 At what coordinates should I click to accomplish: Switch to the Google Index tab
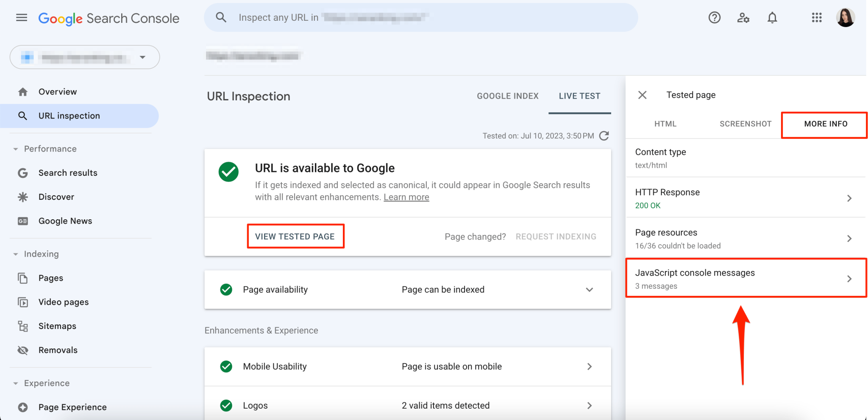coord(508,96)
